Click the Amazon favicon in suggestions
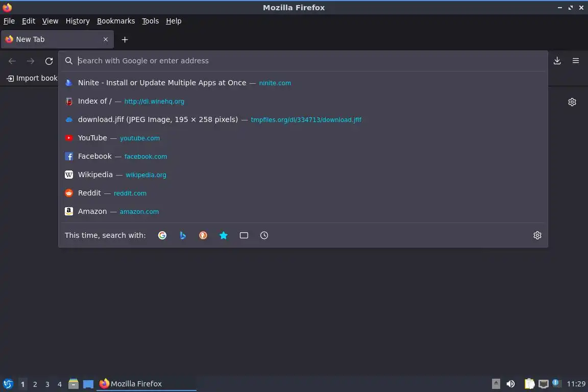588x392 pixels. coord(68,211)
